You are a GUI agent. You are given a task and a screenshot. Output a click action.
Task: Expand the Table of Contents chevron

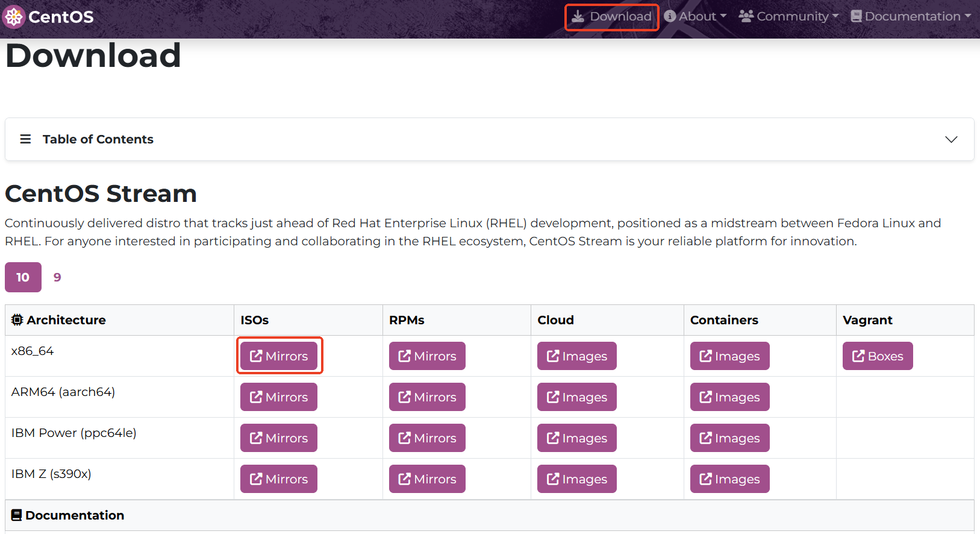tap(951, 139)
